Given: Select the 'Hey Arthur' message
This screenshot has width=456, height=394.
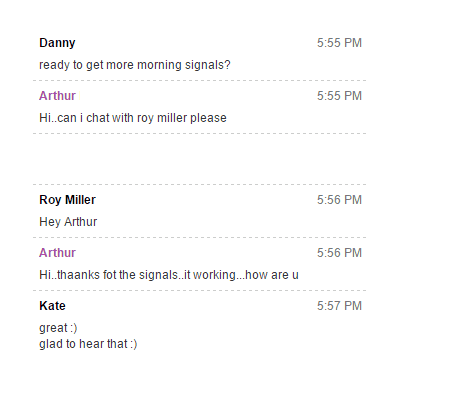Looking at the screenshot, I should click(x=68, y=222).
